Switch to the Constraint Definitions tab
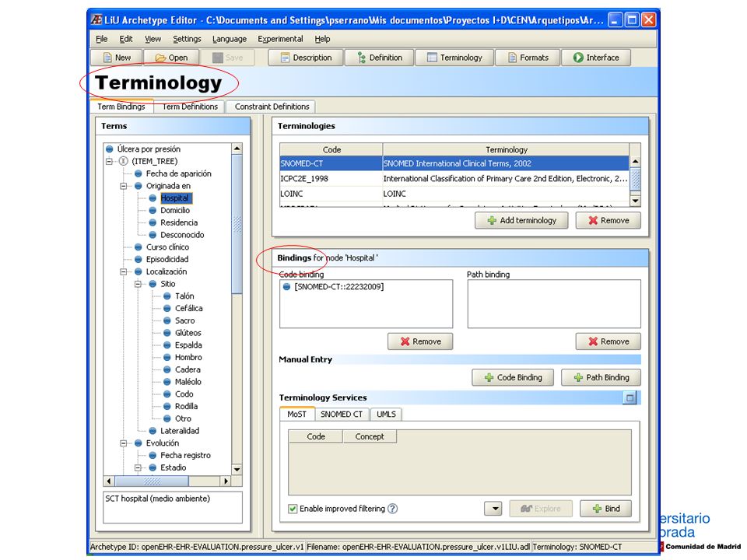 coord(272,107)
